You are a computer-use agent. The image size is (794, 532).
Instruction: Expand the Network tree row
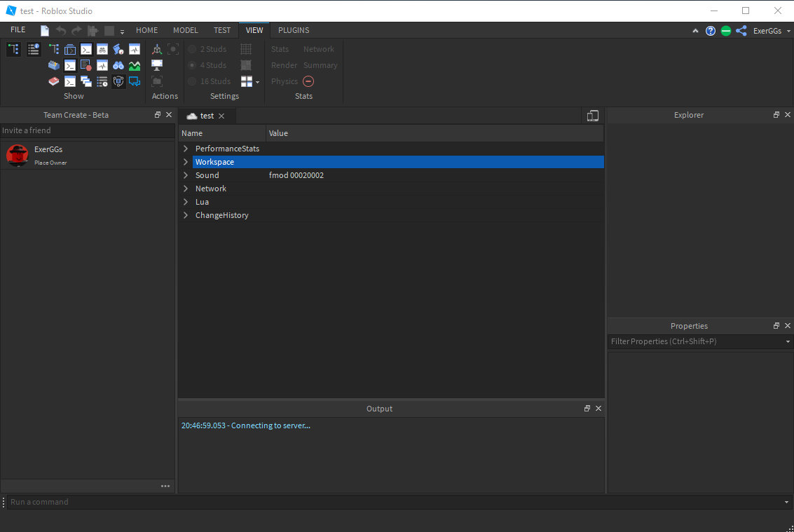pyautogui.click(x=186, y=189)
